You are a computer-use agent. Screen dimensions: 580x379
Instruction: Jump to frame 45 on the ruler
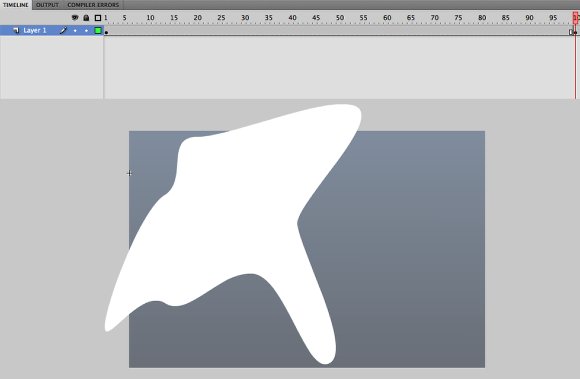tap(316, 18)
